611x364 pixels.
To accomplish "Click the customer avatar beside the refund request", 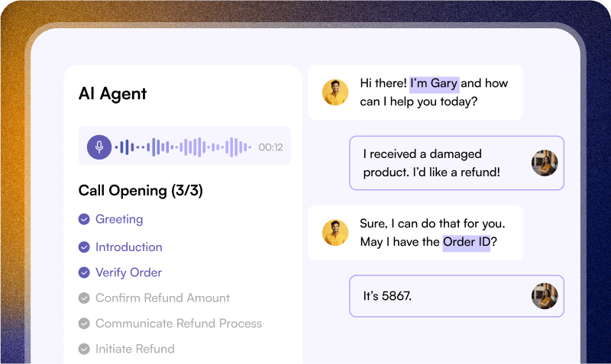I will pyautogui.click(x=545, y=163).
